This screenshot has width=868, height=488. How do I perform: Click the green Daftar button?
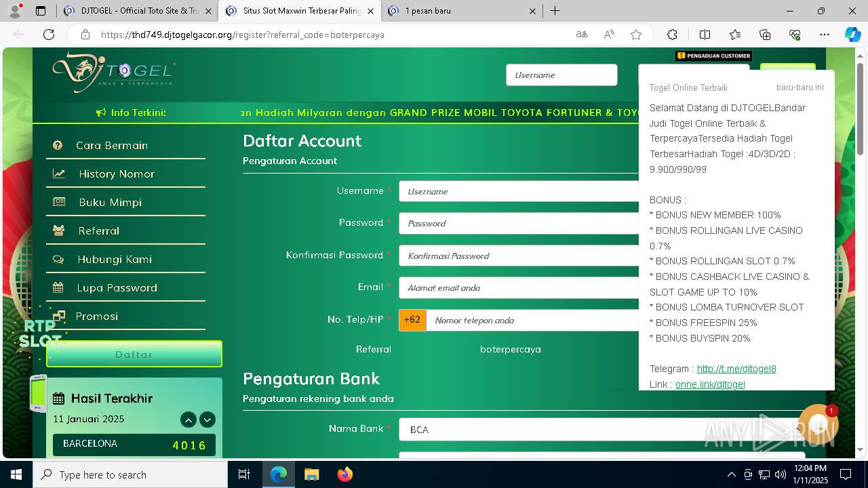tap(134, 354)
